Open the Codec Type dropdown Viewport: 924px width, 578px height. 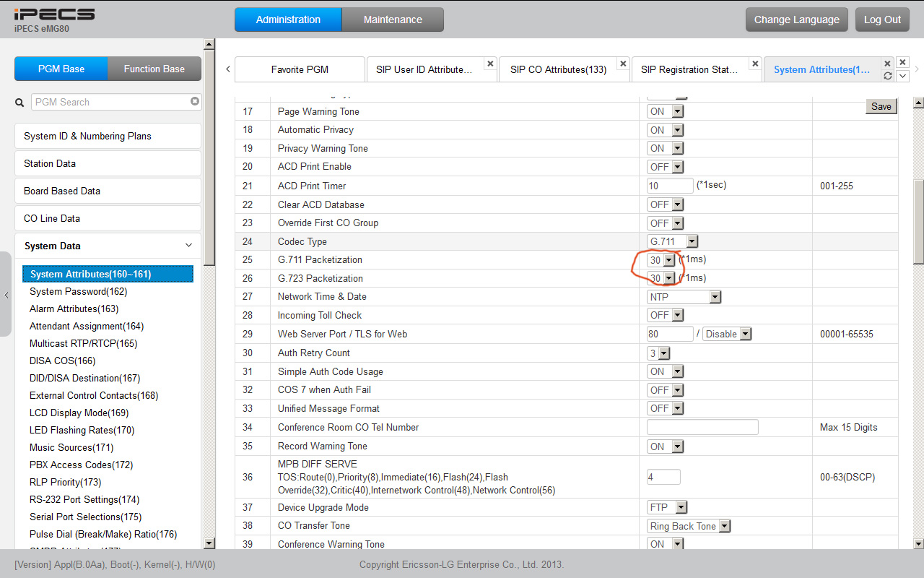click(672, 241)
